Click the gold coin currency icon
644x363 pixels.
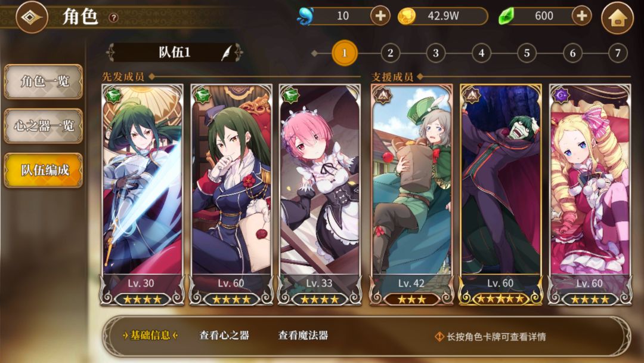[x=407, y=17]
